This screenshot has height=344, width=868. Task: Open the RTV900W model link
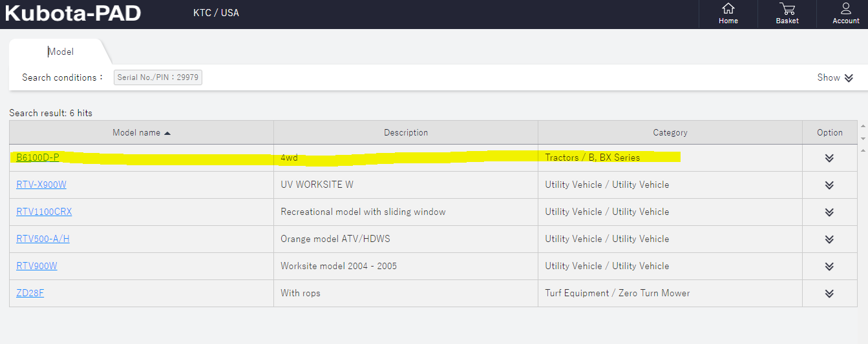point(37,266)
